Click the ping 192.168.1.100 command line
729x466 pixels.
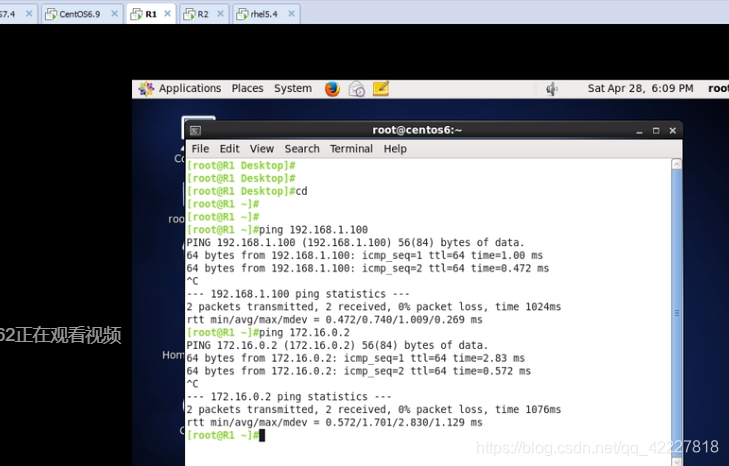click(277, 230)
